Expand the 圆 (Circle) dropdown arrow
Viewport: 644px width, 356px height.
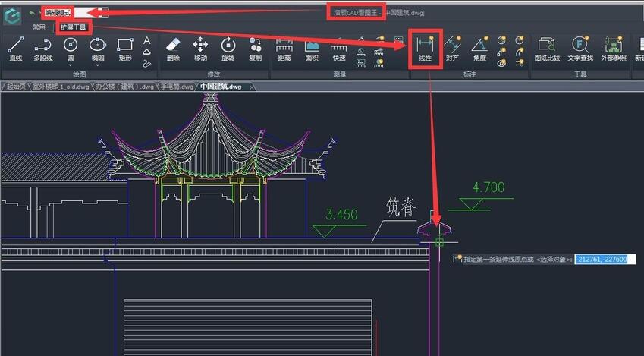click(71, 65)
